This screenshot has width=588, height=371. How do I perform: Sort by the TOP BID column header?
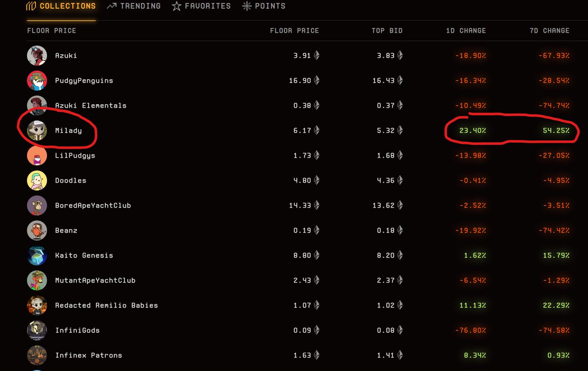coord(387,30)
